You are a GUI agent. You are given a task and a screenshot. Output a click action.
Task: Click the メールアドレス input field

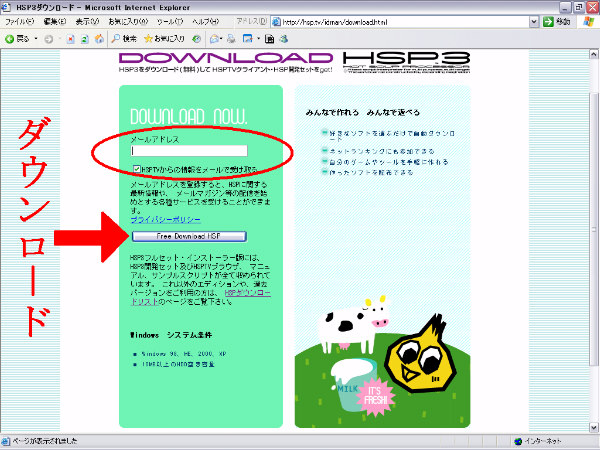pos(189,151)
